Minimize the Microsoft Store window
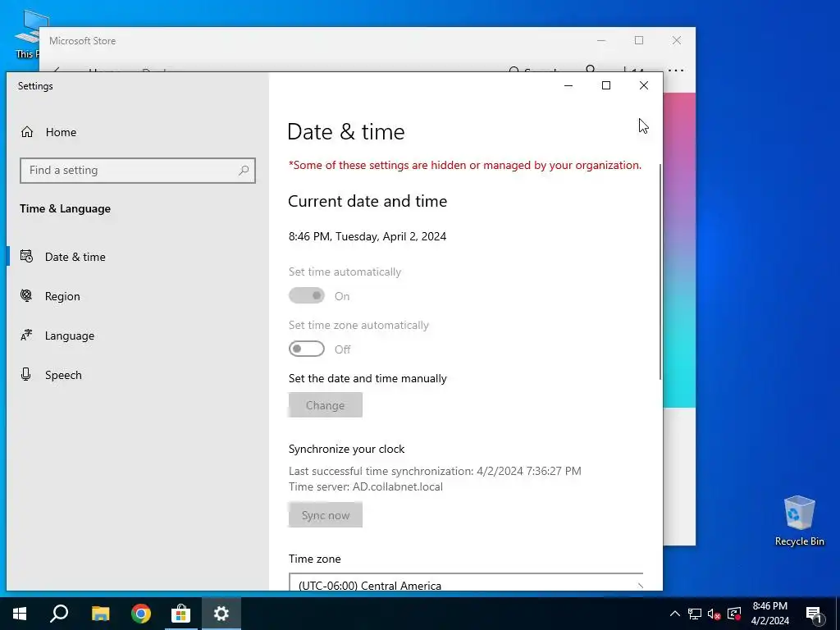This screenshot has width=840, height=630. 601,40
